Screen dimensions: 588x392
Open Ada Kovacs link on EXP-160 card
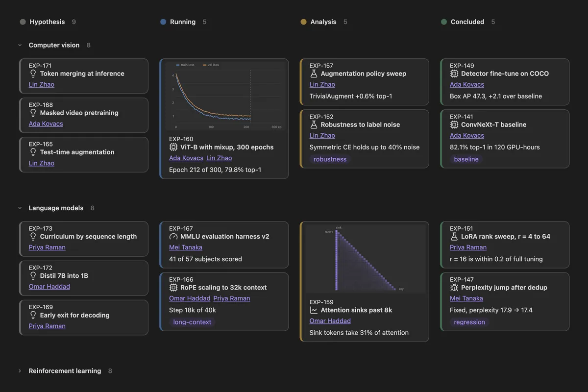tap(186, 158)
